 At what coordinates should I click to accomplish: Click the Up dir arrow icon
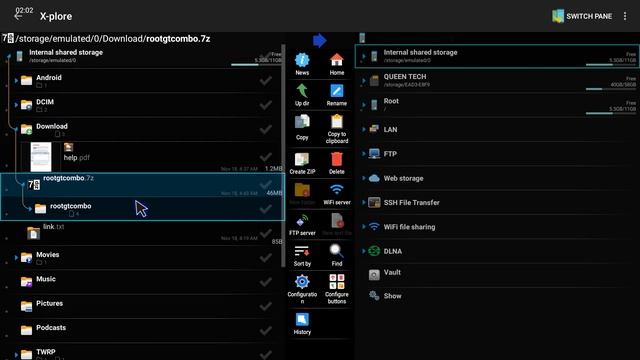[302, 91]
